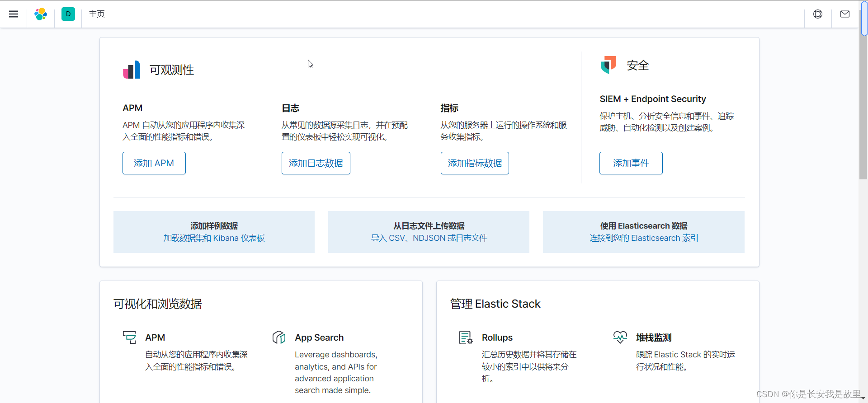
Task: Click the 从日志文件上传数据 card title
Action: 429,226
